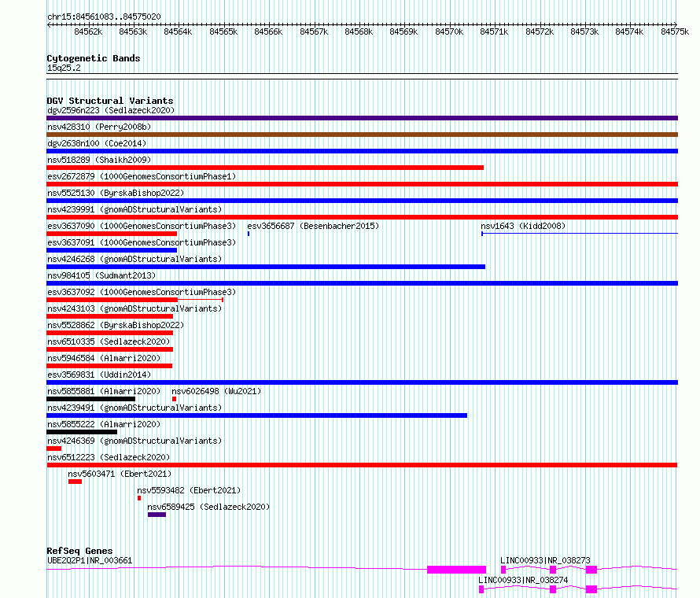Select the blue nsv4246268 variant bar
The width and height of the screenshot is (700, 598).
pyautogui.click(x=266, y=267)
